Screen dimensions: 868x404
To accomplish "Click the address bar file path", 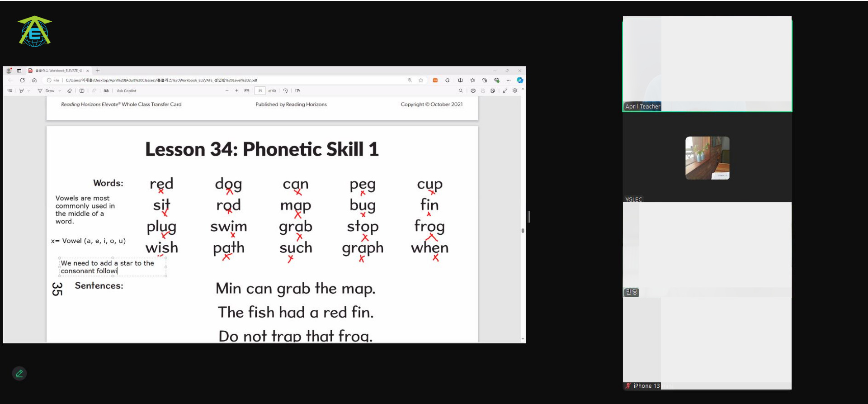I will 161,80.
